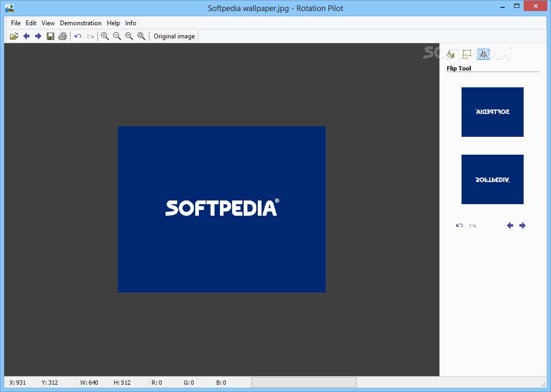Open the File menu
This screenshot has height=392, width=551.
click(x=16, y=23)
